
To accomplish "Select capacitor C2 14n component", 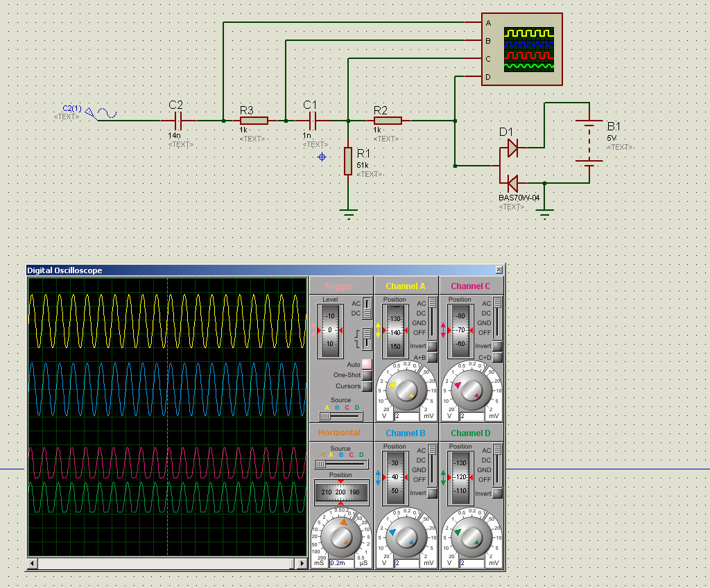I will pyautogui.click(x=177, y=121).
